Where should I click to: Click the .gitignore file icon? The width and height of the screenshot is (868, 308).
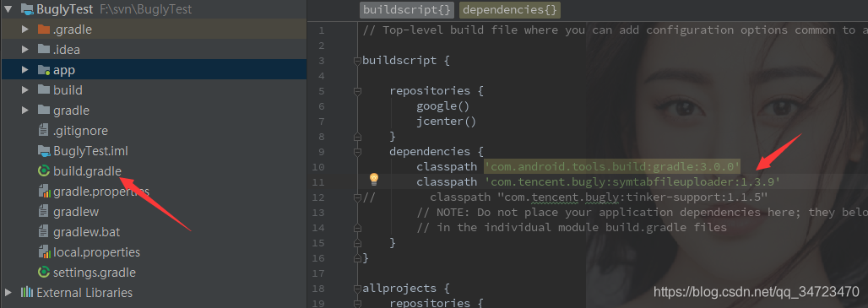(x=44, y=131)
